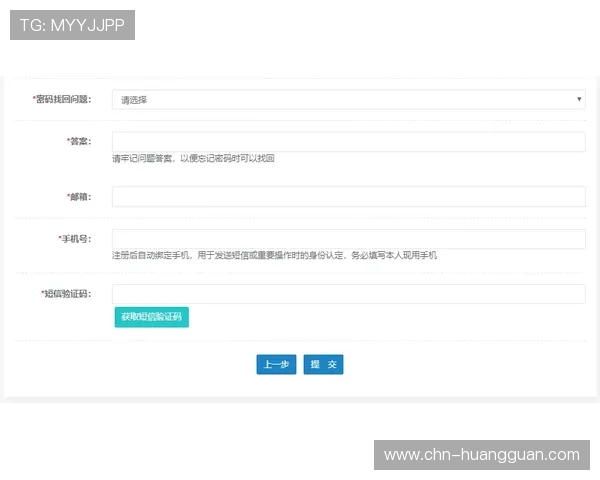
Task: Click the 手机号 label
Action: click(75, 239)
